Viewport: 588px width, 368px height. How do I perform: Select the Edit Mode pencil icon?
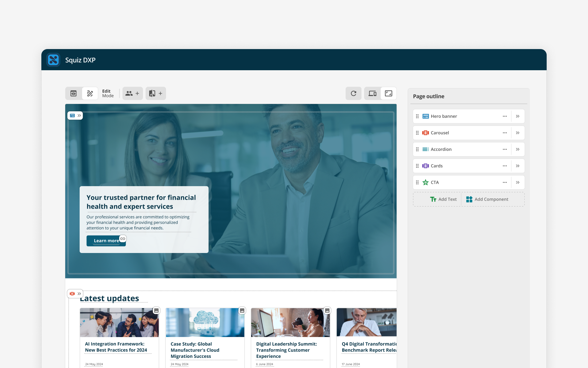pos(90,94)
